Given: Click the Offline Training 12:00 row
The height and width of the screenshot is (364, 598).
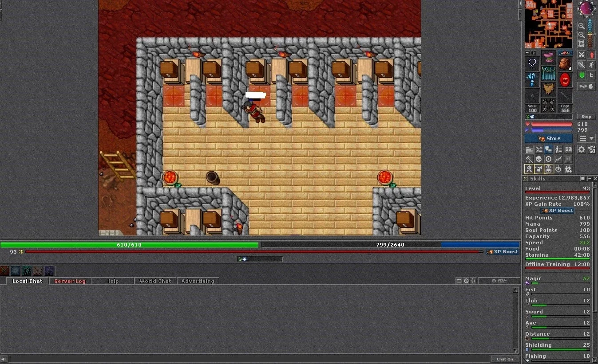Looking at the screenshot, I should click(558, 265).
